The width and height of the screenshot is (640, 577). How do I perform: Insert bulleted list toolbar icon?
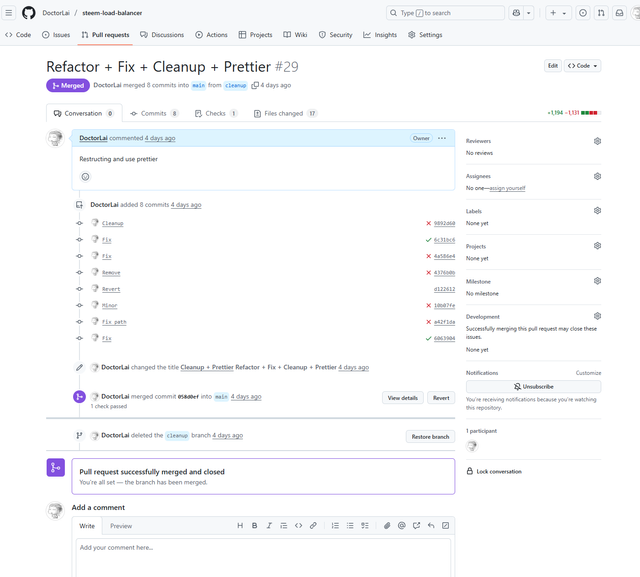pyautogui.click(x=350, y=526)
